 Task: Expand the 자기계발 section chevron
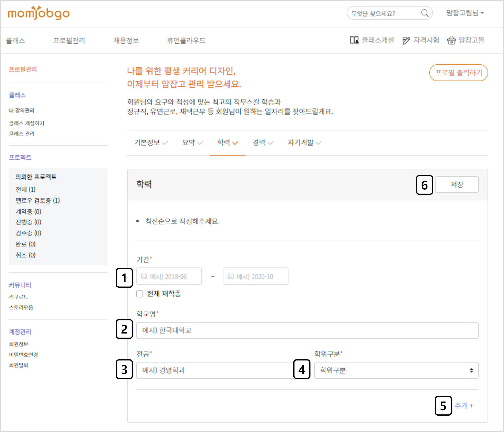pos(319,143)
